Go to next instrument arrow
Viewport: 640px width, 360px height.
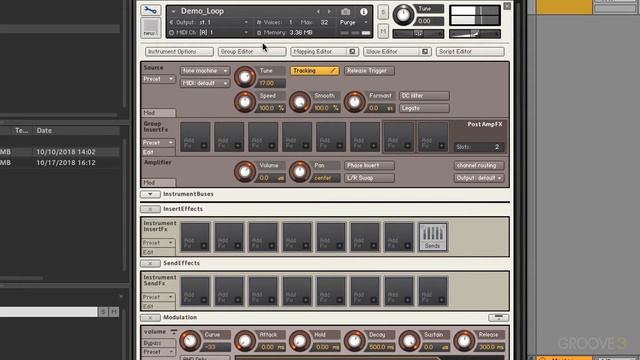tap(329, 11)
